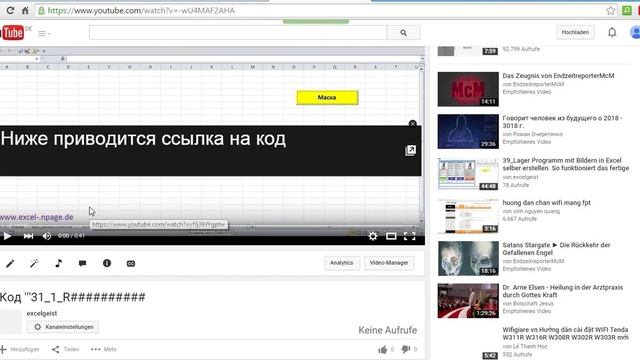640x360 pixels.
Task: Open the YouTube guide menu dropdown
Action: click(x=44, y=33)
